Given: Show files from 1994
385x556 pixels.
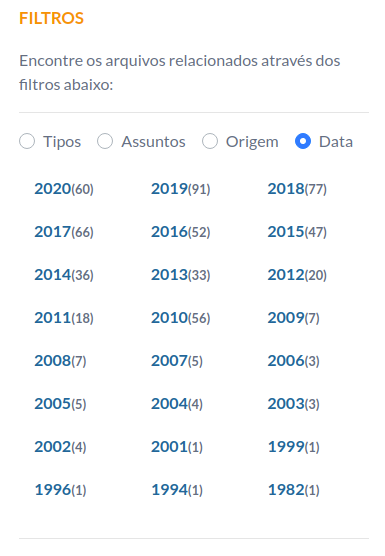Looking at the screenshot, I should coord(177,490).
